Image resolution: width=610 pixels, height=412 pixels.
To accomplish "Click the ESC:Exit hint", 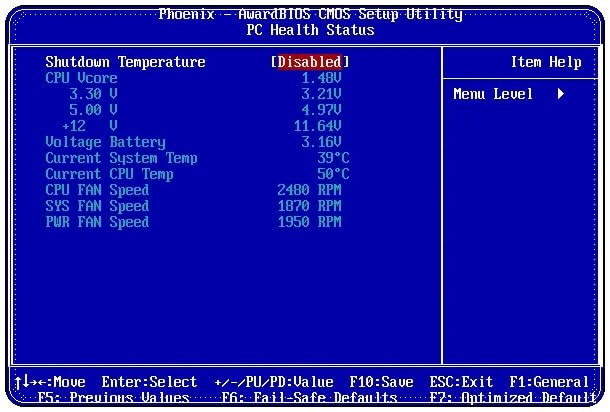I will [x=461, y=382].
